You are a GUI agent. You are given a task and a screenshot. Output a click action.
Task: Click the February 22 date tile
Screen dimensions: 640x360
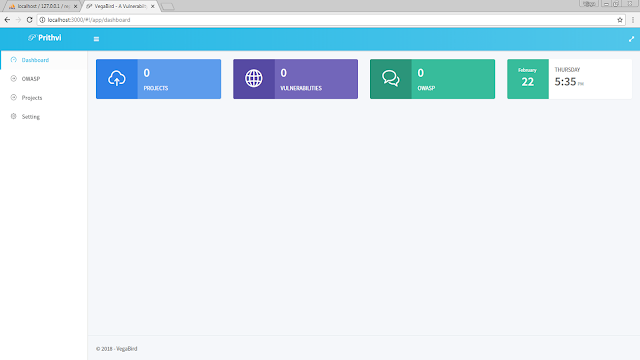[528, 79]
